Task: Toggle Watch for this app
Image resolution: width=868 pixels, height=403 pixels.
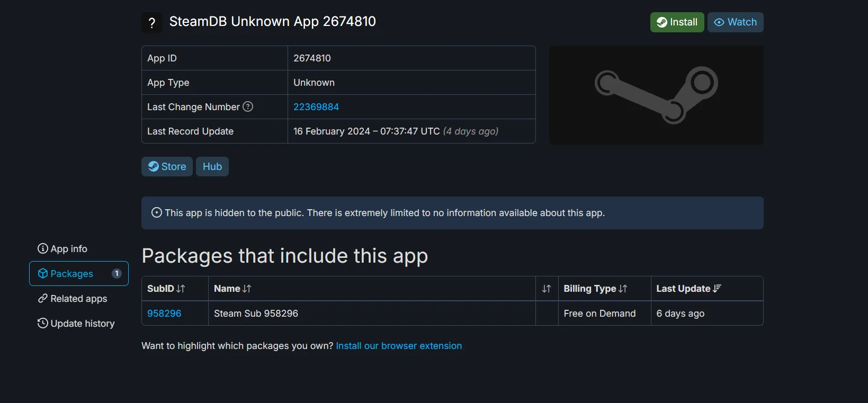Action: pyautogui.click(x=735, y=22)
